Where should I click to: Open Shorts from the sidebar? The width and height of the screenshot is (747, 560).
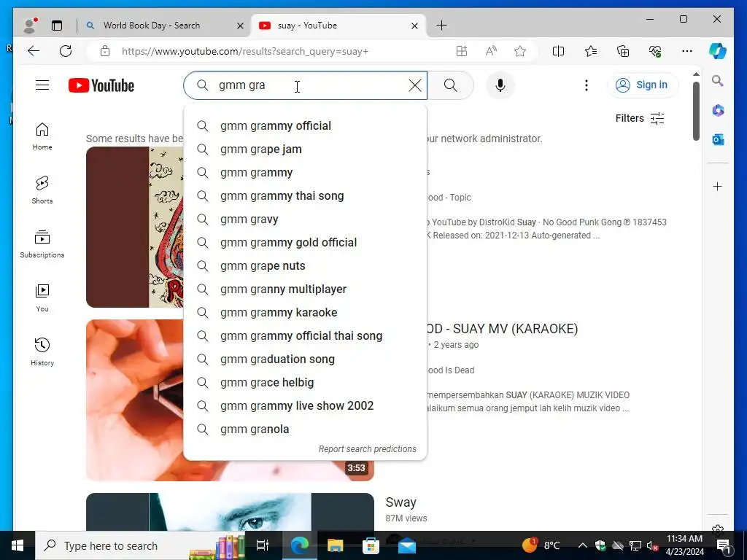tap(42, 190)
